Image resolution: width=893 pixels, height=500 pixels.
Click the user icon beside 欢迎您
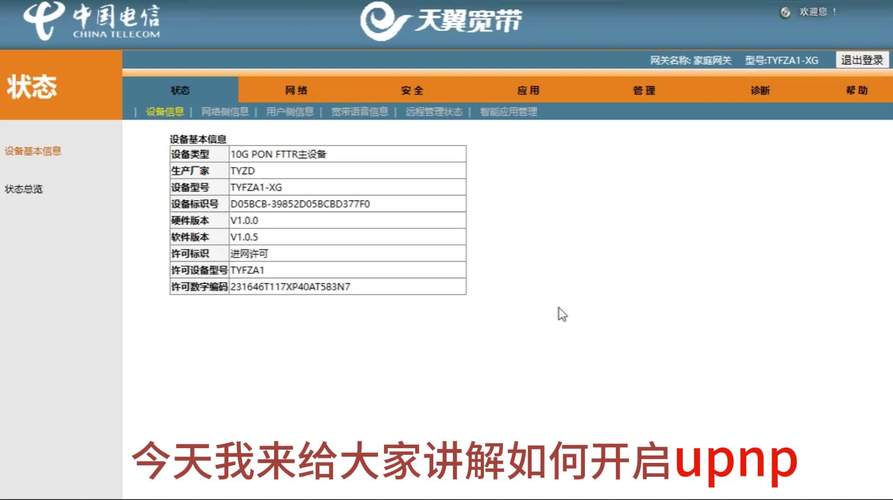785,12
